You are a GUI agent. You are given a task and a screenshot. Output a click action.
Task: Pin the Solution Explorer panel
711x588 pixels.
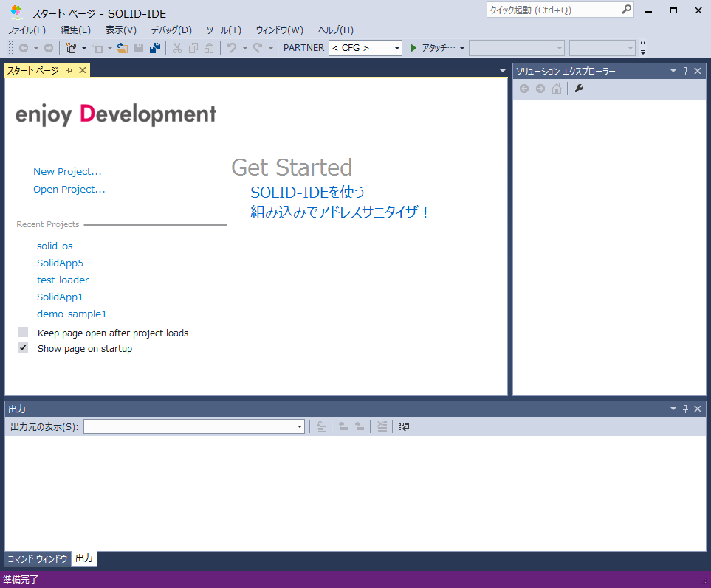(685, 71)
